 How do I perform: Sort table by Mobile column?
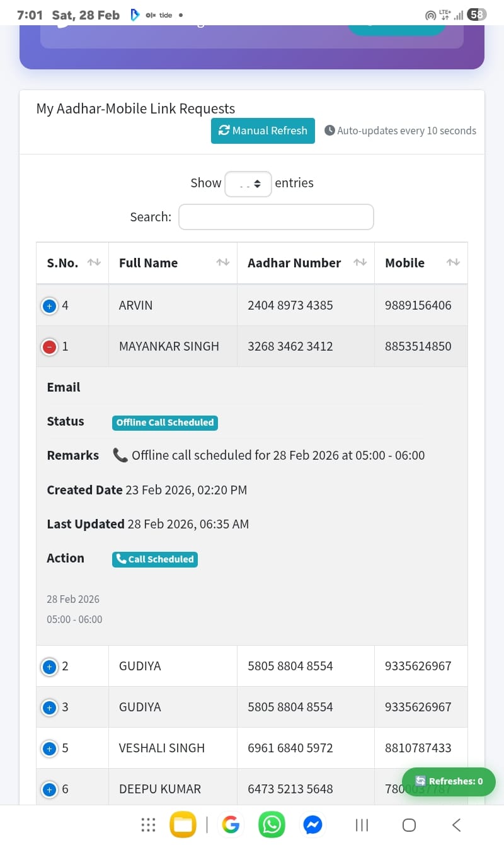click(x=421, y=263)
